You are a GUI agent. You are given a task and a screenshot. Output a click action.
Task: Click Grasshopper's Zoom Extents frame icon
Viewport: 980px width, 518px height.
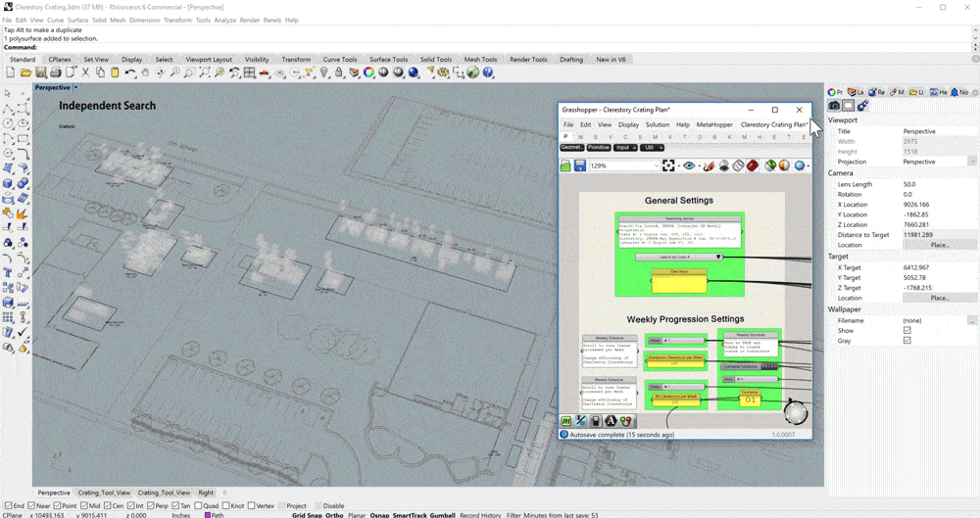coord(668,165)
